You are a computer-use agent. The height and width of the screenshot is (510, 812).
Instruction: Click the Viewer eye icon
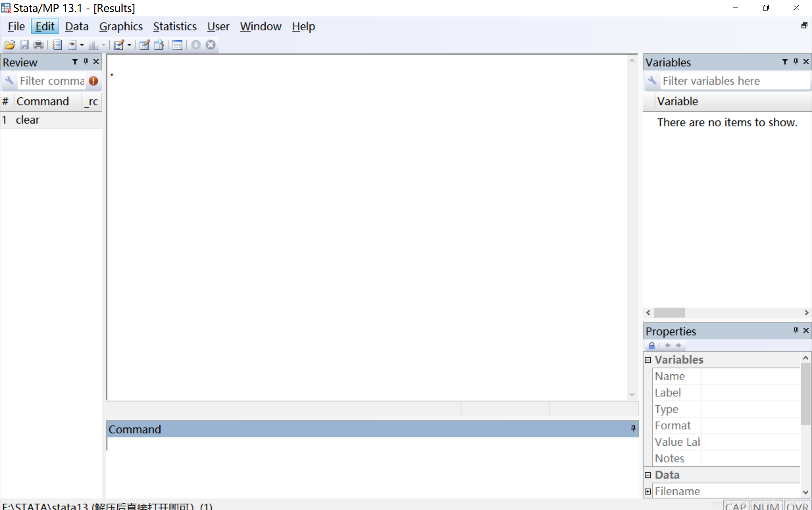pos(72,45)
